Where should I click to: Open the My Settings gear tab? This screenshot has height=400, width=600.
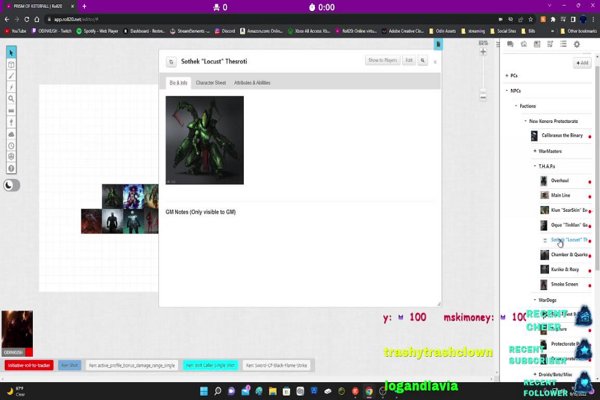577,44
